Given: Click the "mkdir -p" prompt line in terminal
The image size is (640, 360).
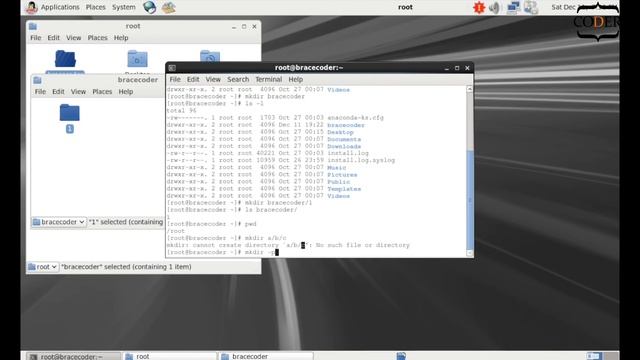Looking at the screenshot, I should coord(222,252).
